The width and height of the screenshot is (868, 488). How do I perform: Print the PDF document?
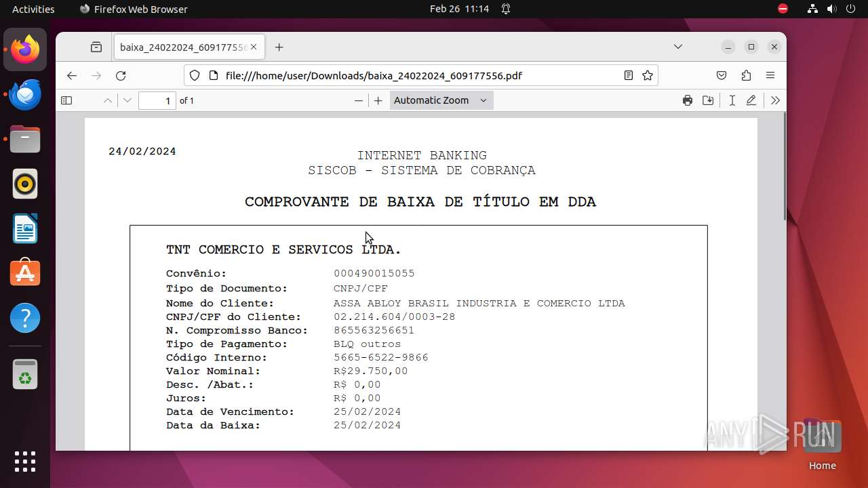tap(688, 100)
